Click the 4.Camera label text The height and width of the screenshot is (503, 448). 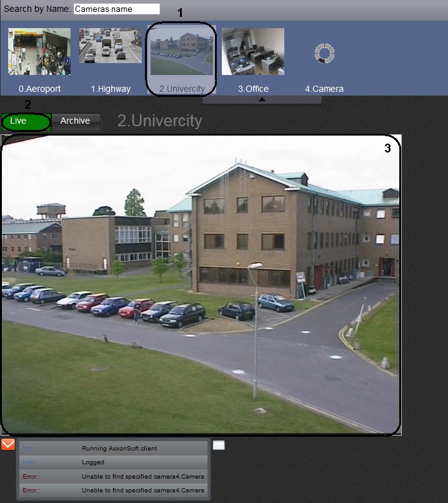324,89
